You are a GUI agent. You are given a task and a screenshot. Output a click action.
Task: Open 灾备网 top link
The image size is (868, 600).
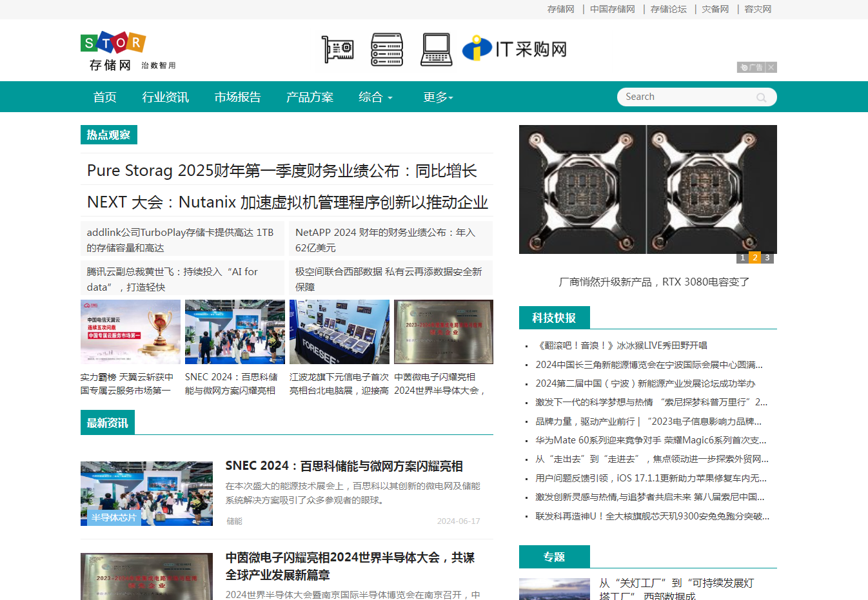click(715, 9)
